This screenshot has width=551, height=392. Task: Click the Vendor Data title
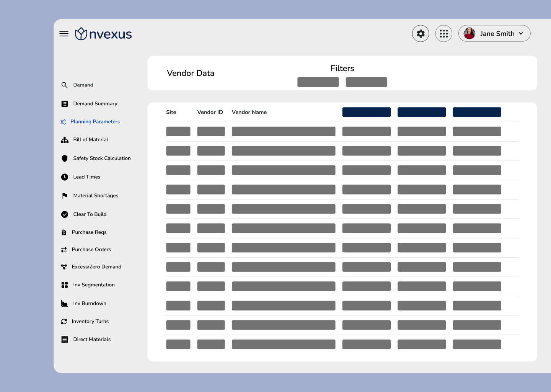(x=191, y=73)
